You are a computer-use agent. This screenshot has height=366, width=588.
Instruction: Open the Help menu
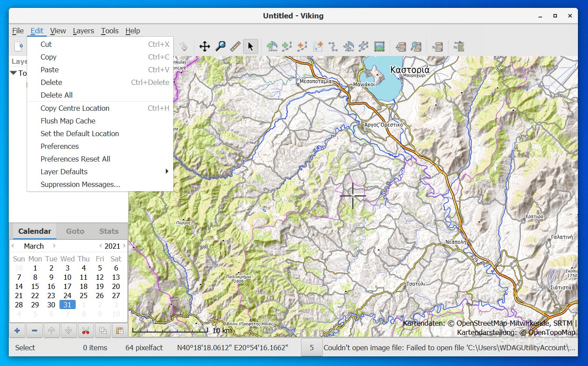(133, 31)
